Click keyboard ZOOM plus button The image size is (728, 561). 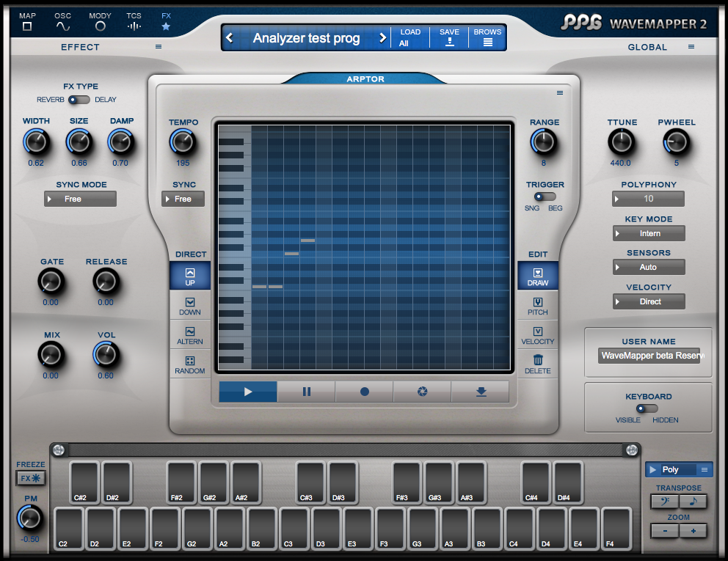(x=694, y=531)
